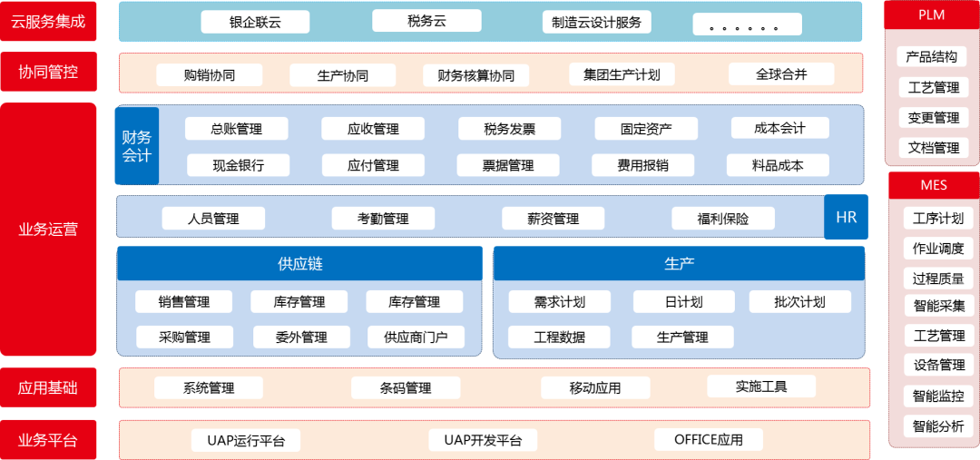Open 实施工具 box
This screenshot has height=460, width=980.
(761, 387)
